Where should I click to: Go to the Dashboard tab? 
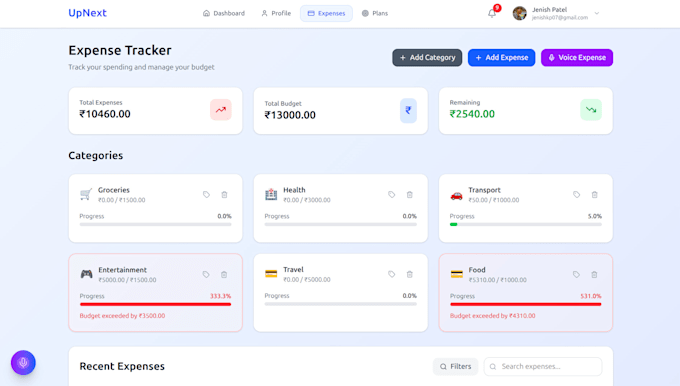[224, 13]
